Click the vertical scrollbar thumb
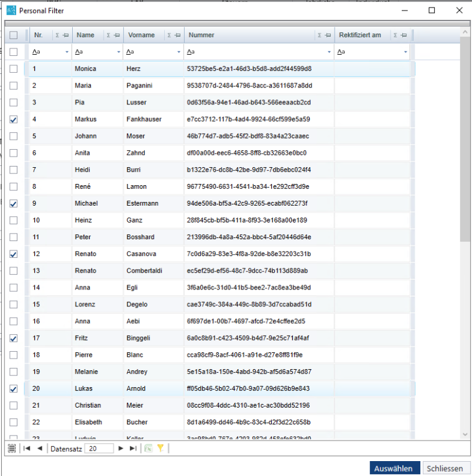 465,139
